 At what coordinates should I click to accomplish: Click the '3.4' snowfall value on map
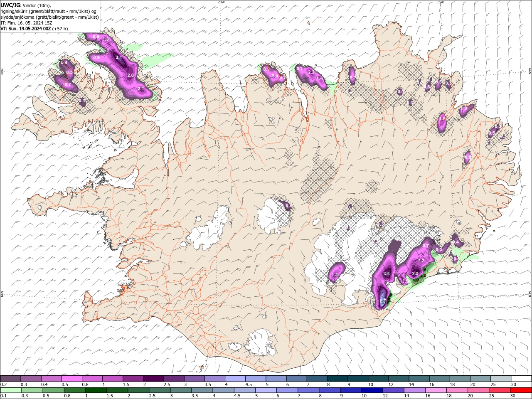(x=387, y=274)
